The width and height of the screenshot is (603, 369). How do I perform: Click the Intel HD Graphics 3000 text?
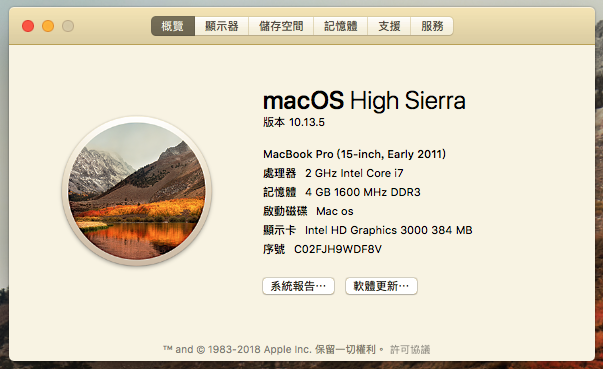point(388,230)
